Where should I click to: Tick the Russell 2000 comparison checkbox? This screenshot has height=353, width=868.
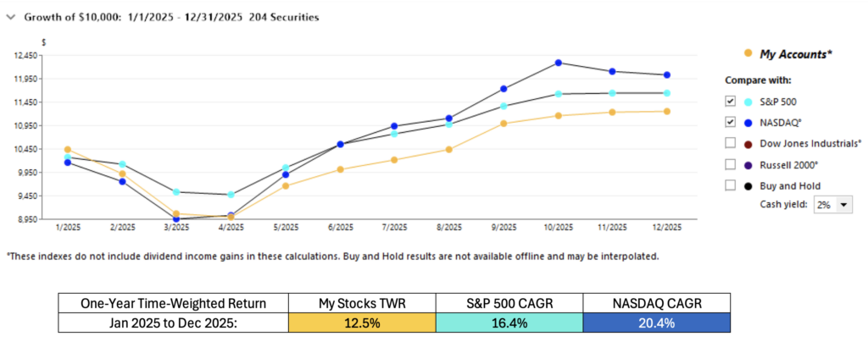pyautogui.click(x=730, y=164)
